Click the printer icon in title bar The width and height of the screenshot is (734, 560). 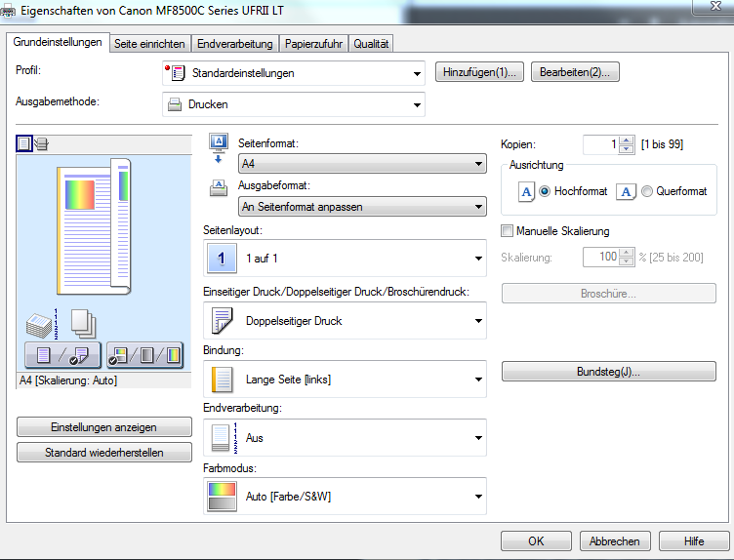(x=9, y=12)
